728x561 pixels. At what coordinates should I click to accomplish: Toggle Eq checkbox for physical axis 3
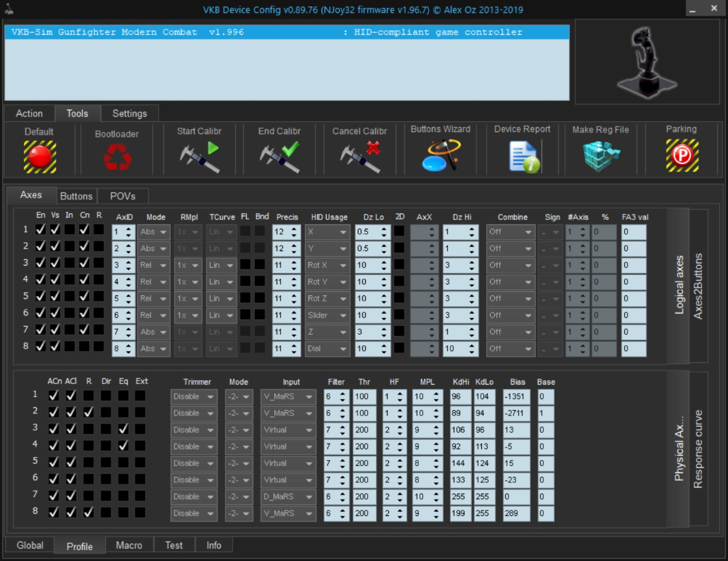pyautogui.click(x=123, y=428)
